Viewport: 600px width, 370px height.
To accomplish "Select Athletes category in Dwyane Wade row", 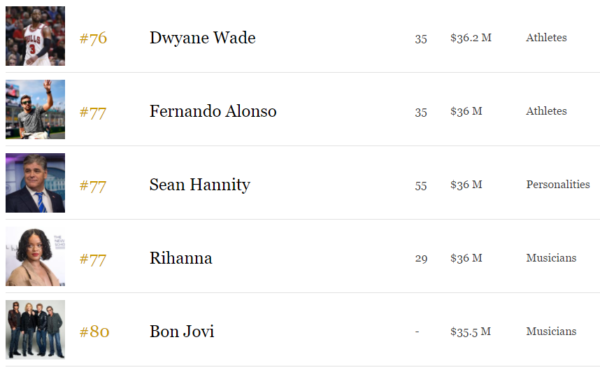I will [546, 37].
